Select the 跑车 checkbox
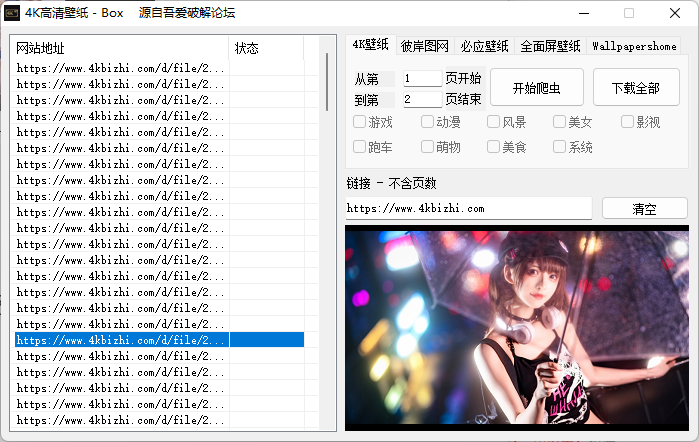Screen dimensions: 699x442 (x=360, y=147)
